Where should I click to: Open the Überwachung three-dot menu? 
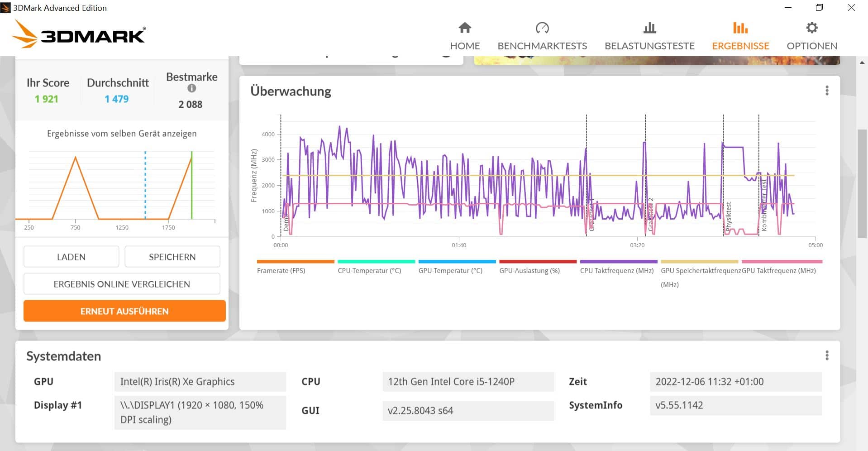click(826, 91)
